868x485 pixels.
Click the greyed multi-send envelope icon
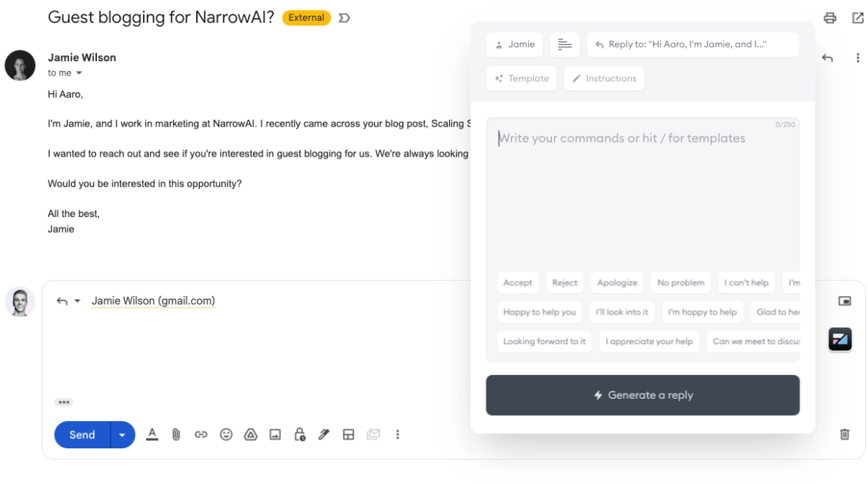point(373,435)
